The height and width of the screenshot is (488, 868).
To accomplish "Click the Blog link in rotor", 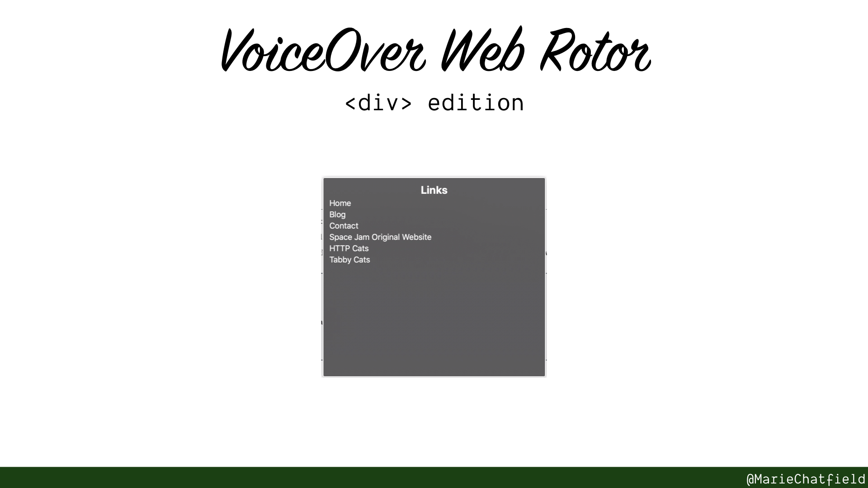I will pos(337,214).
